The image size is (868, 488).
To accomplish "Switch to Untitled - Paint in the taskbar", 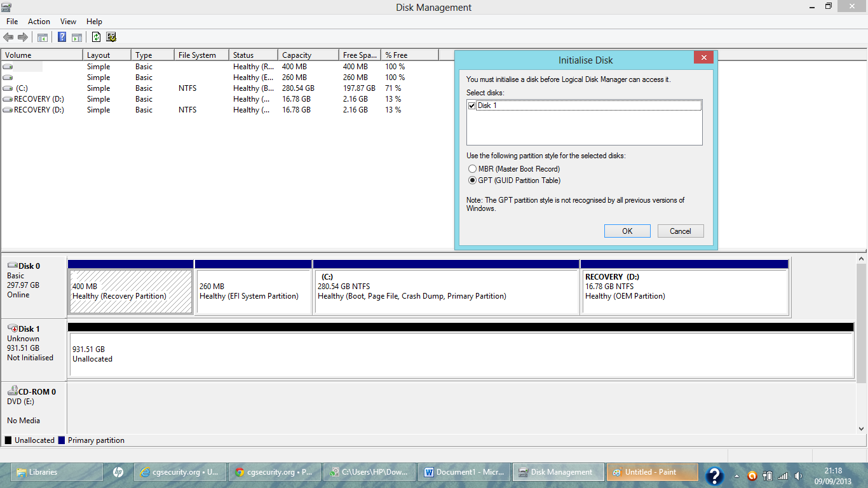I will pos(653,472).
